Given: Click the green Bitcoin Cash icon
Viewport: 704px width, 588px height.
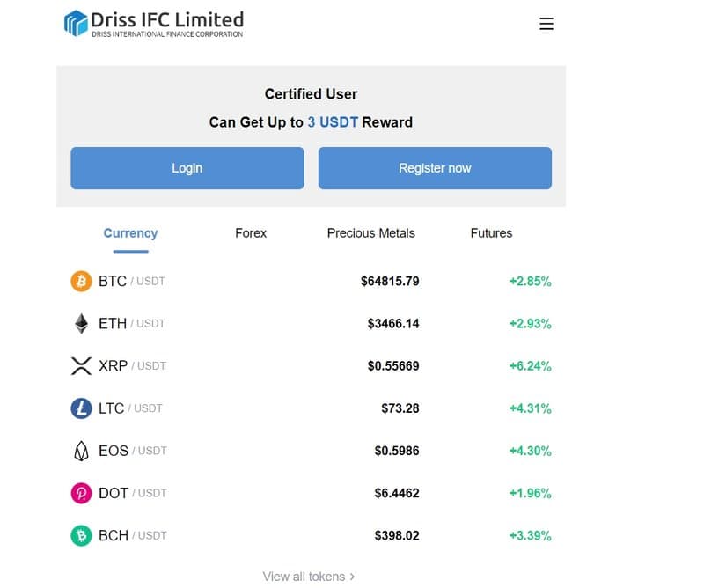Looking at the screenshot, I should click(x=81, y=535).
